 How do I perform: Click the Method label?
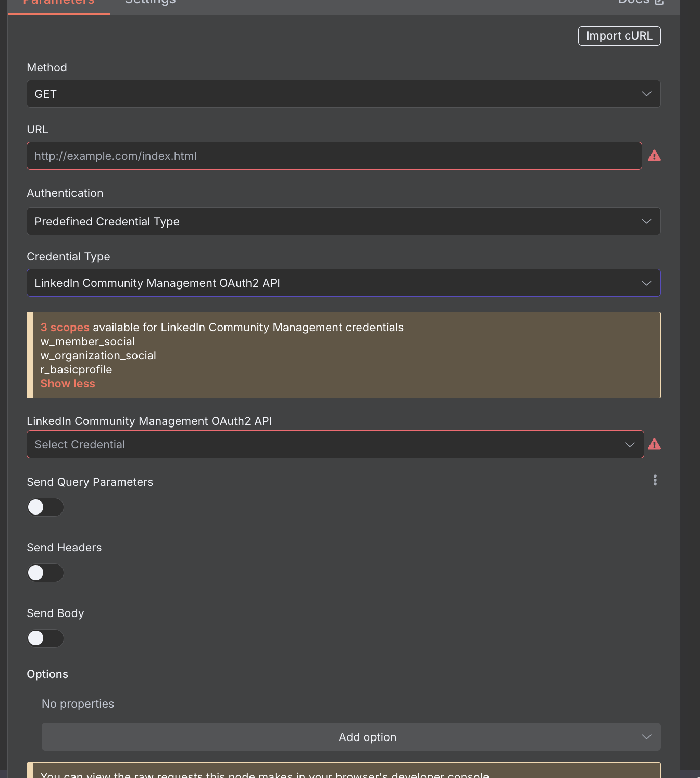[47, 68]
